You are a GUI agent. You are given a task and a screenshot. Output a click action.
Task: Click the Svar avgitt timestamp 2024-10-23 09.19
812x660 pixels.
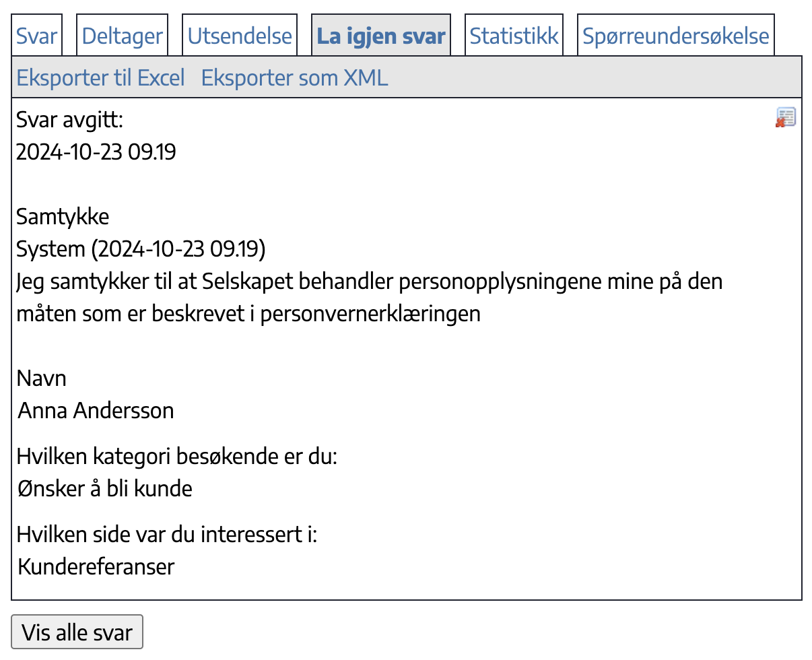96,152
